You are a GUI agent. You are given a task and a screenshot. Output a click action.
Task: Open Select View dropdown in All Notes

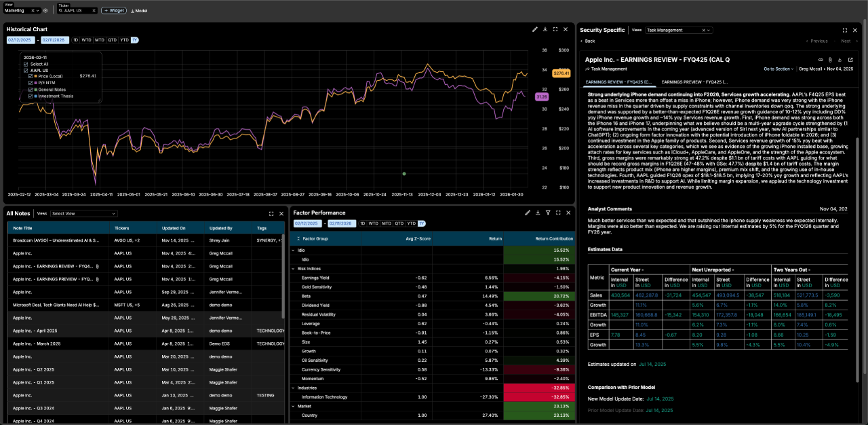[x=84, y=213]
